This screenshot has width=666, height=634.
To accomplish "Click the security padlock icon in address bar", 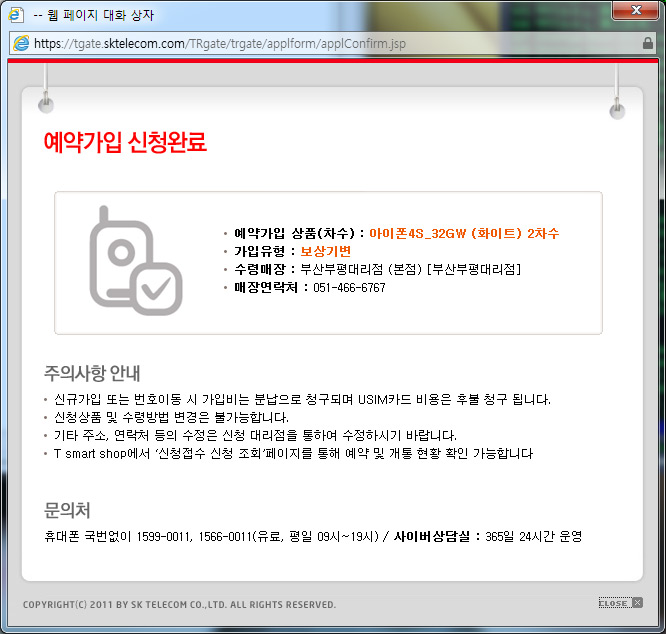I will click(647, 43).
